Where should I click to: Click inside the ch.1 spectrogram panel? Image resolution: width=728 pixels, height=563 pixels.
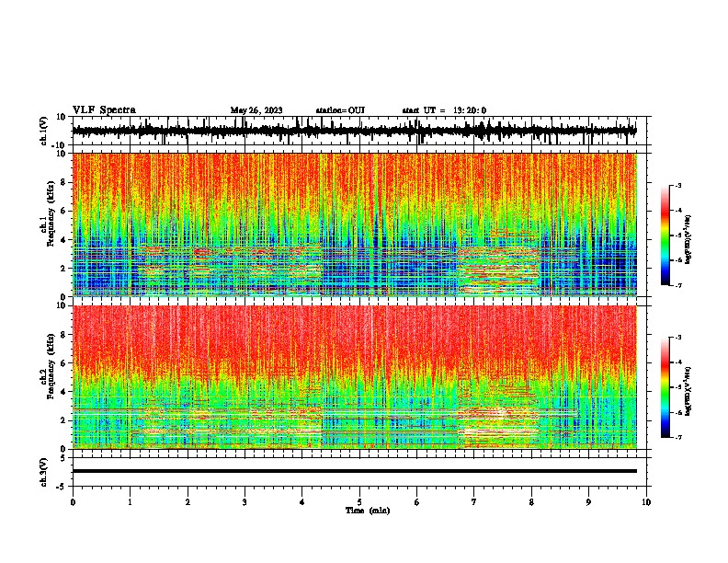tap(354, 224)
